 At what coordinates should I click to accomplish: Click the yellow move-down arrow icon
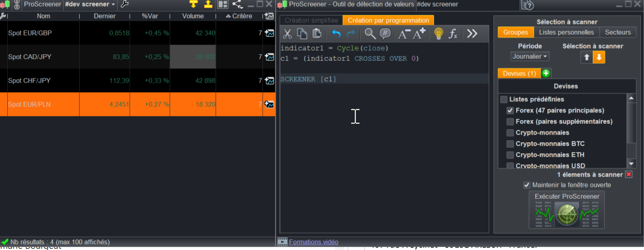(x=193, y=5)
